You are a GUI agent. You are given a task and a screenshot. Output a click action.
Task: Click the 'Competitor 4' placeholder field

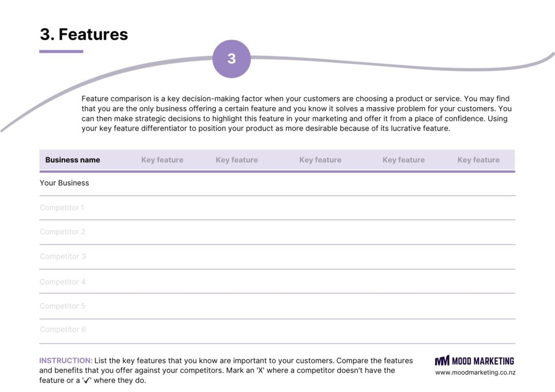[62, 282]
